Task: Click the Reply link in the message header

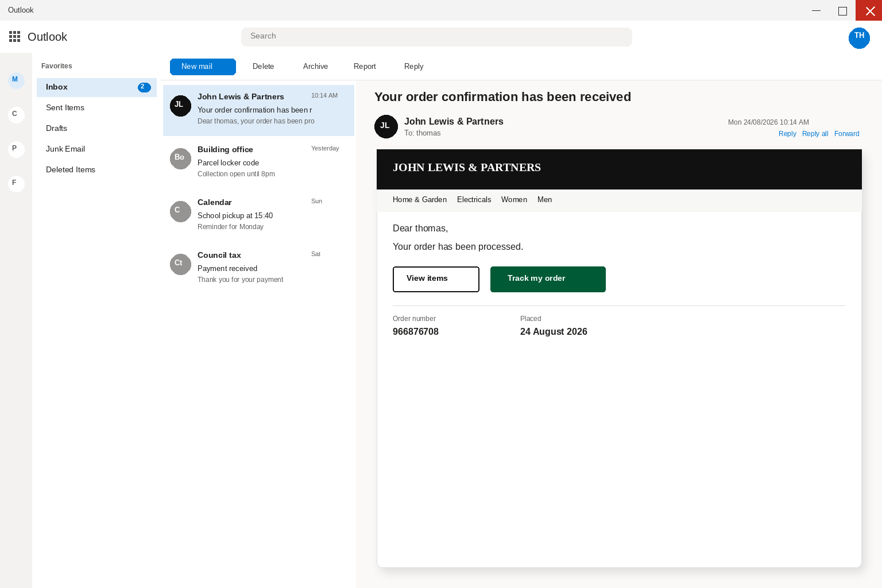Action: (787, 134)
